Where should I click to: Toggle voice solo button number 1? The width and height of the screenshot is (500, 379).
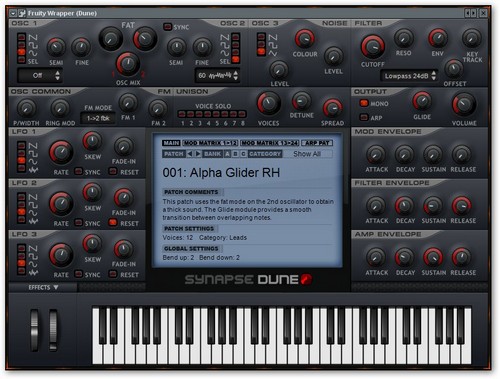[182, 114]
